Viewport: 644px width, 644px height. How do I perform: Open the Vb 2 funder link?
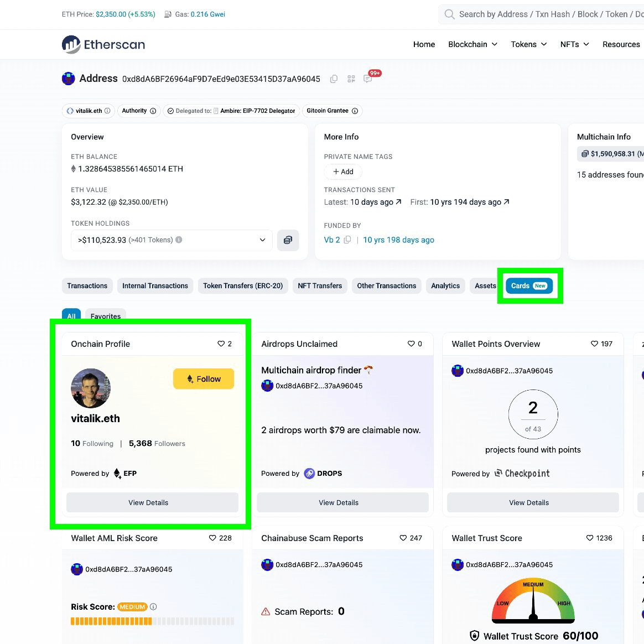332,240
